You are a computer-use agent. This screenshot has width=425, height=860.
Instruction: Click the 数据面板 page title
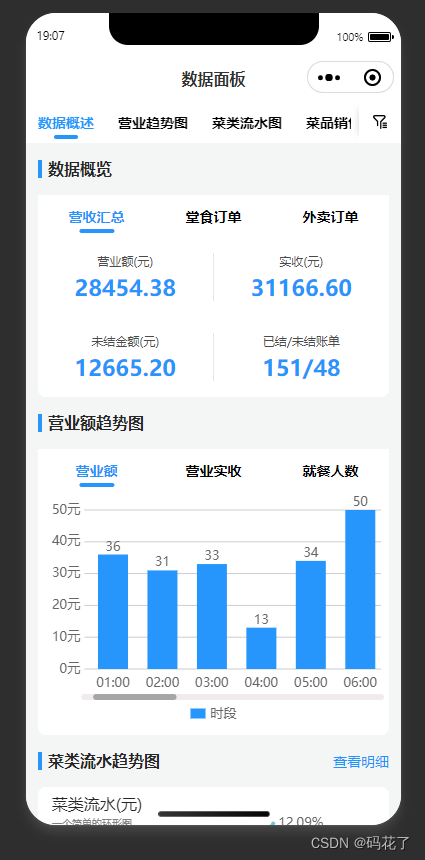coord(213,80)
